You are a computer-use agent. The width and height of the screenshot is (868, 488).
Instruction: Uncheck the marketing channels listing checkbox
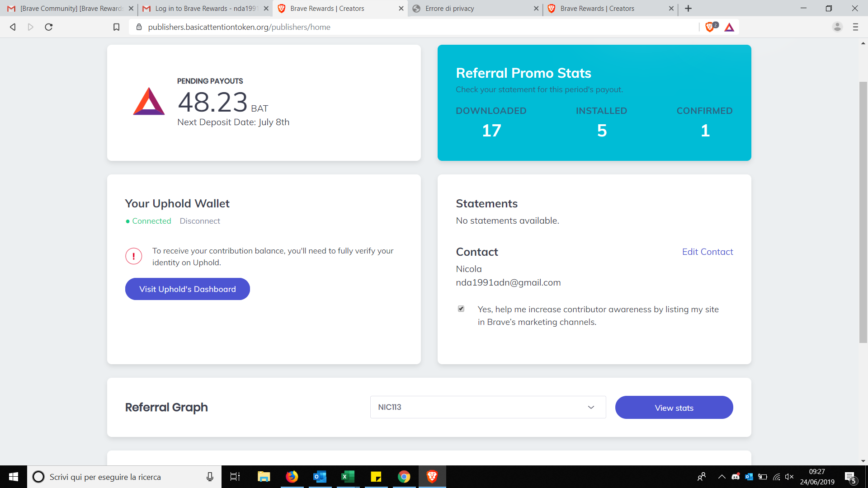(x=461, y=309)
